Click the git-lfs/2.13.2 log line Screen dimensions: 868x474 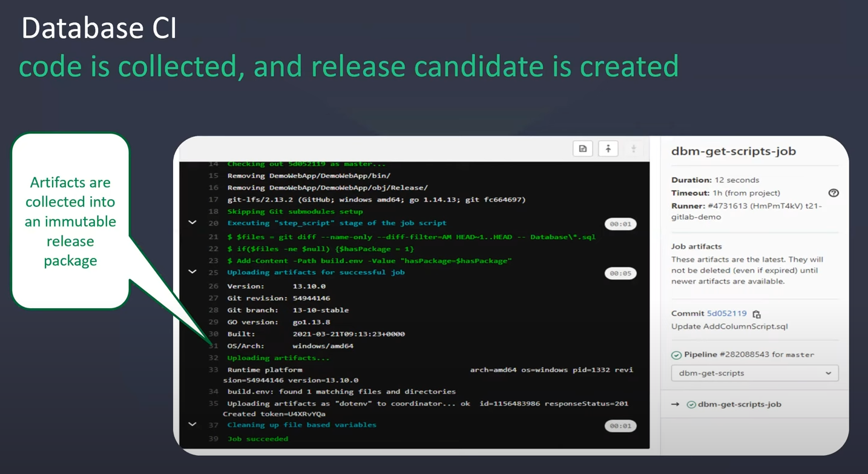[x=376, y=200]
